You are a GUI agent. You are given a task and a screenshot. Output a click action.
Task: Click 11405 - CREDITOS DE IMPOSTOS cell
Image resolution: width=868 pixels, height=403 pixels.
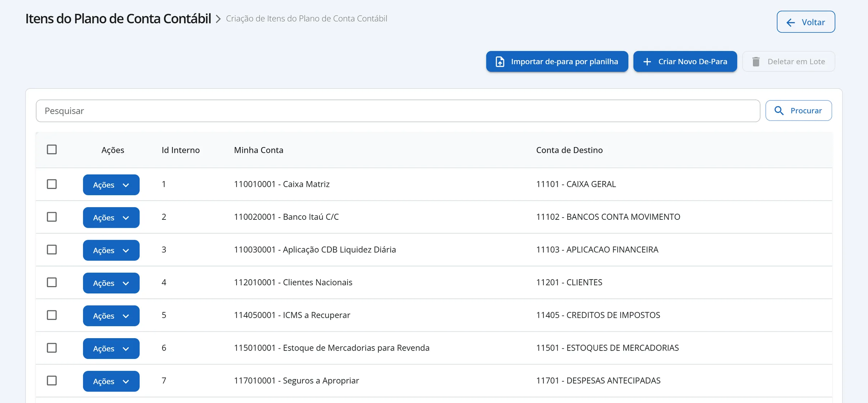[598, 315]
